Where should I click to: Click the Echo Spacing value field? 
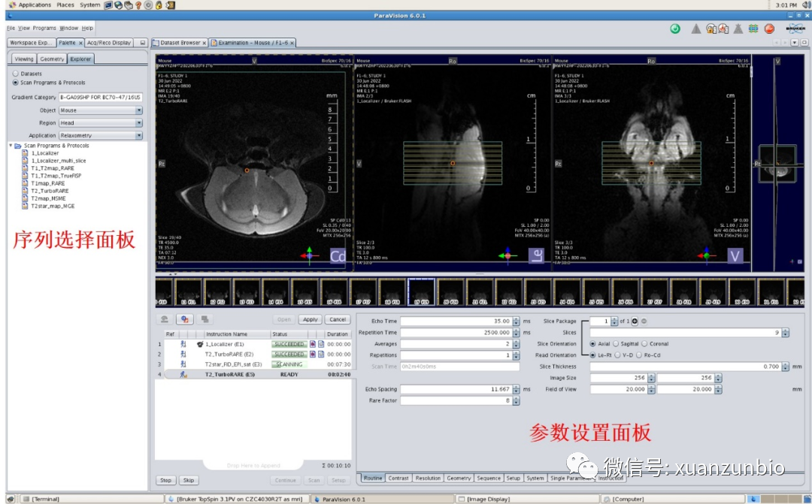tap(456, 390)
